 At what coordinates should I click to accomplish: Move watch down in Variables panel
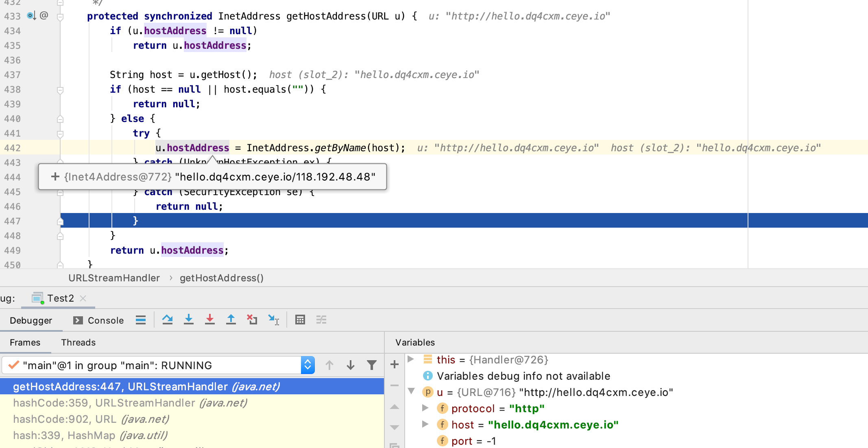point(395,427)
